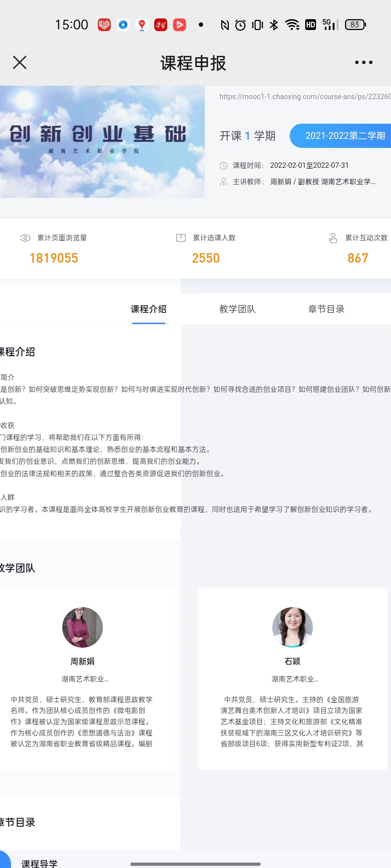Tap the book icon for enrolled count
This screenshot has width=391, height=868.
pyautogui.click(x=181, y=238)
